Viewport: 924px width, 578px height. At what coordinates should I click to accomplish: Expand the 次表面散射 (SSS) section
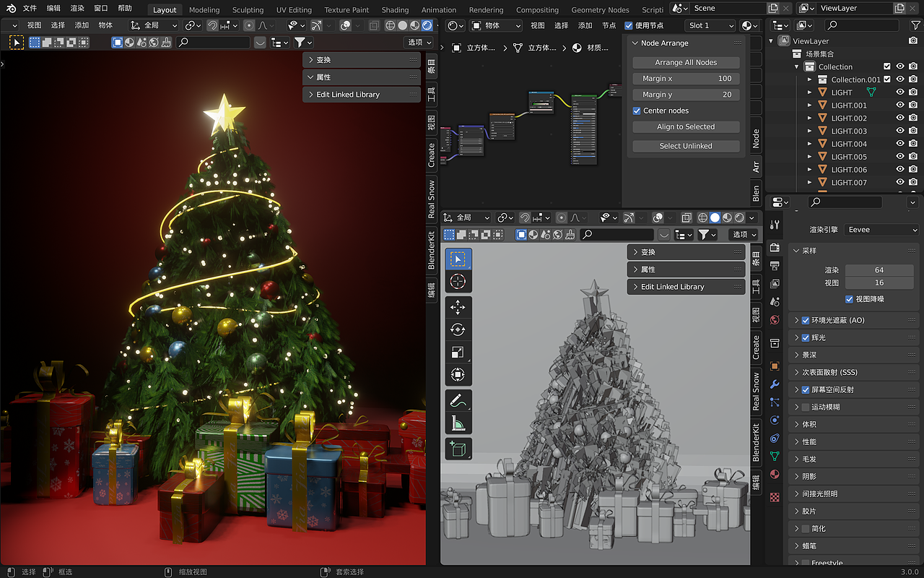click(x=855, y=372)
